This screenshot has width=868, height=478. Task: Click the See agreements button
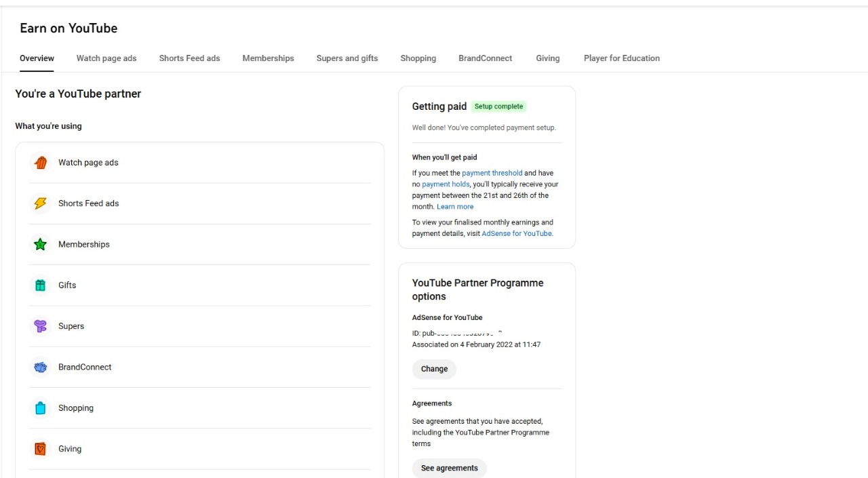(449, 468)
